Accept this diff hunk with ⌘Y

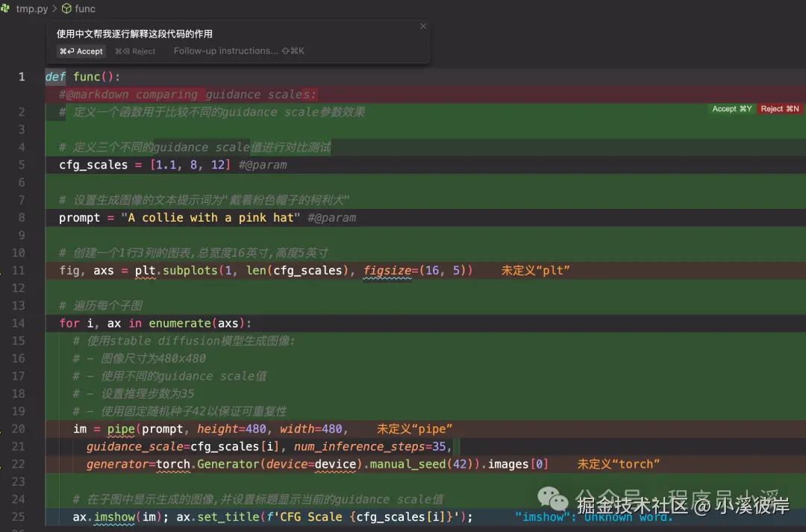pyautogui.click(x=732, y=109)
